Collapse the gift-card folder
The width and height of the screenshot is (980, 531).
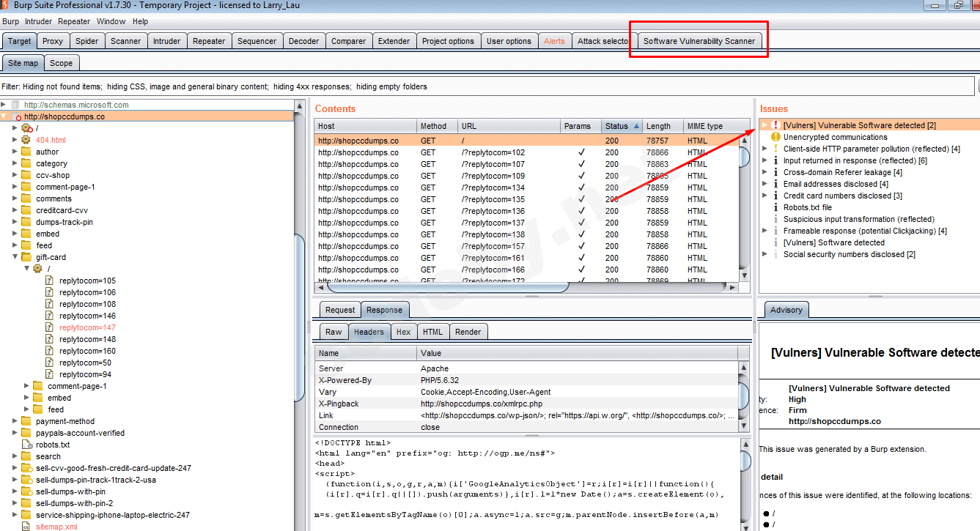click(15, 257)
